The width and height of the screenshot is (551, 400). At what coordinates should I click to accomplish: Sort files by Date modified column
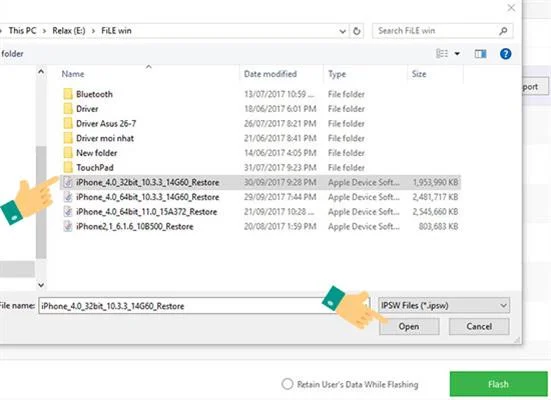pyautogui.click(x=270, y=74)
